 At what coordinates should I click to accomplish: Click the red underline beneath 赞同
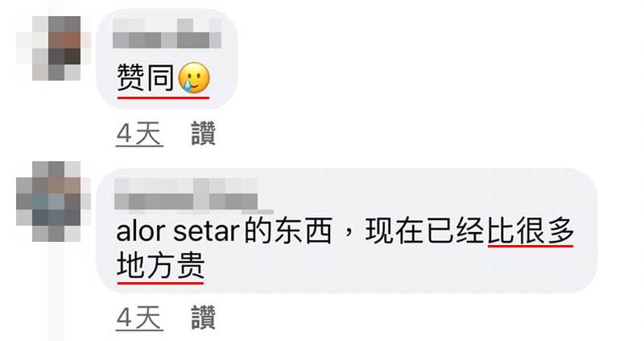[163, 98]
